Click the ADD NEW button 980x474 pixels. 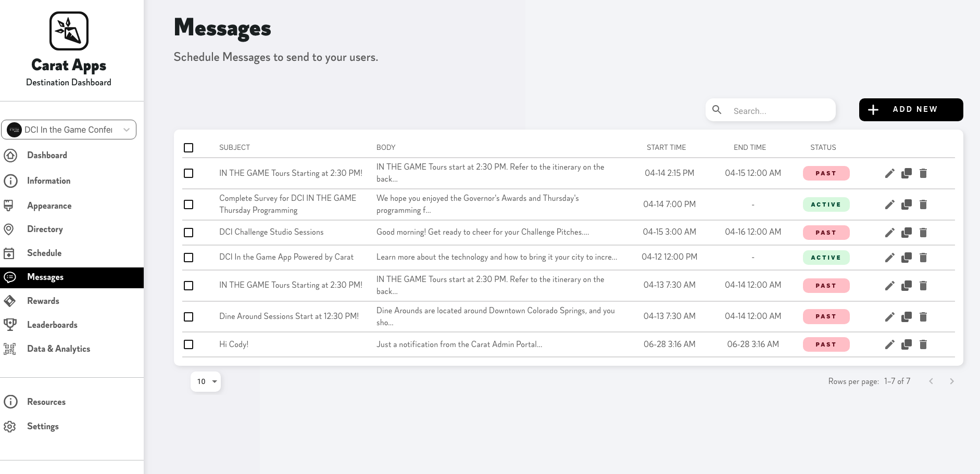point(911,110)
